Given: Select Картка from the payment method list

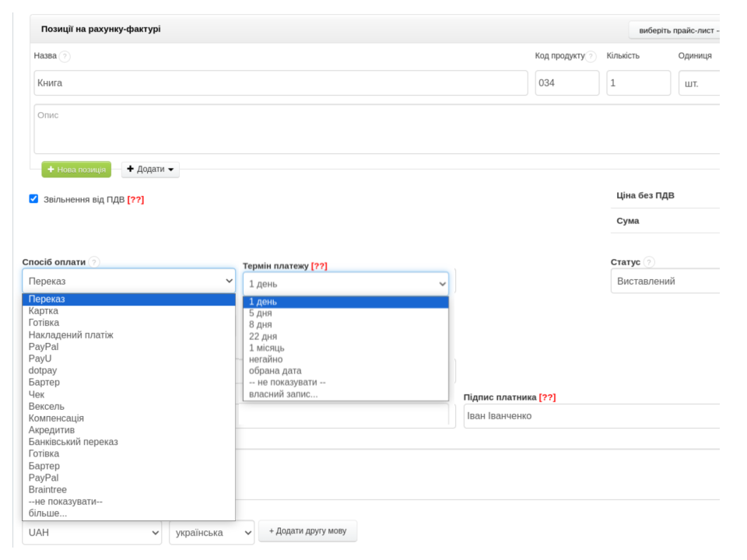Looking at the screenshot, I should [x=44, y=311].
